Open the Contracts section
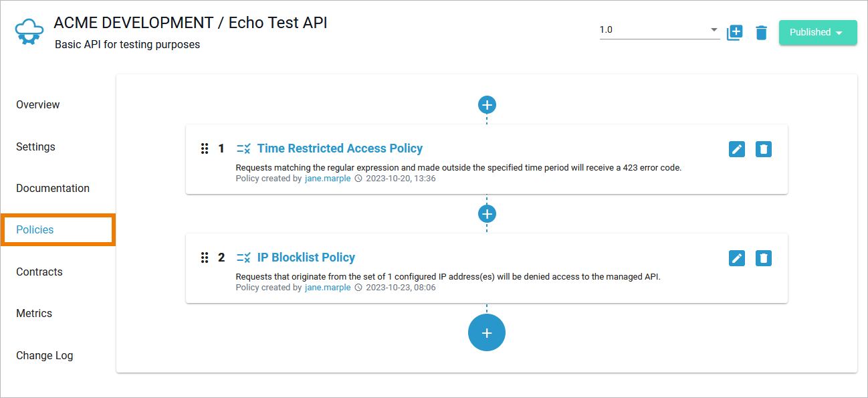This screenshot has height=398, width=868. (x=39, y=272)
